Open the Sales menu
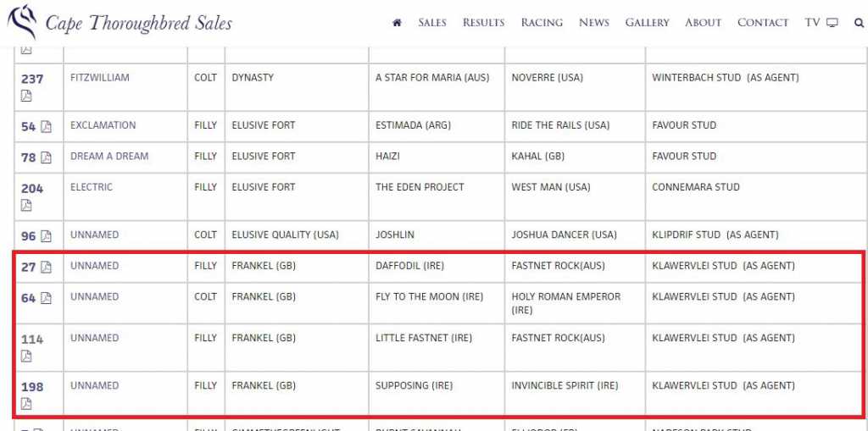The height and width of the screenshot is (431, 868). (432, 23)
